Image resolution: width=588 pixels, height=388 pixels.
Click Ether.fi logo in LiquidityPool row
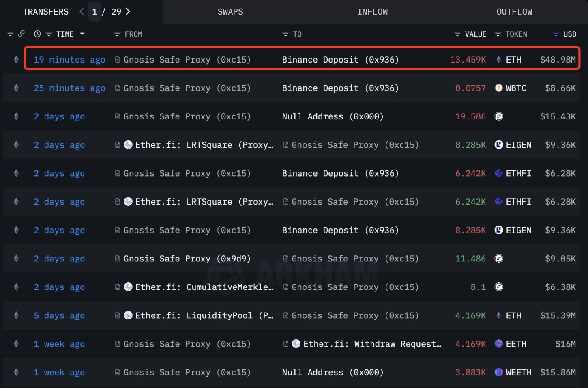coord(128,315)
